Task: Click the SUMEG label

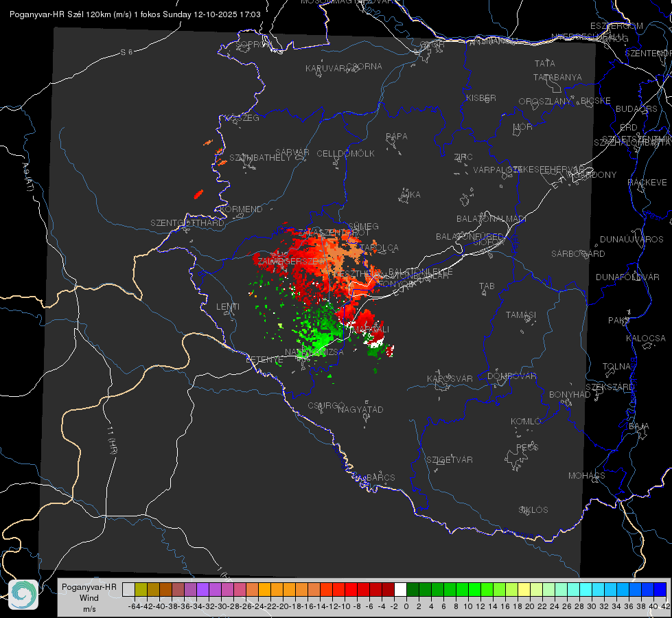Action: (x=363, y=227)
